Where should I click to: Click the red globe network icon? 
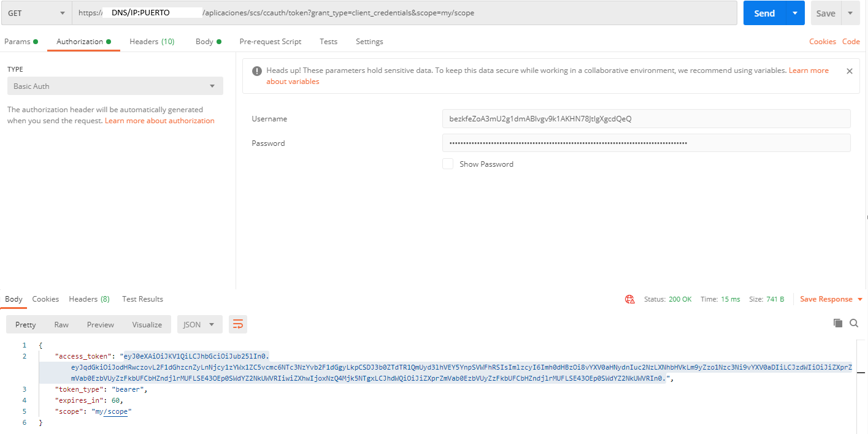point(629,299)
